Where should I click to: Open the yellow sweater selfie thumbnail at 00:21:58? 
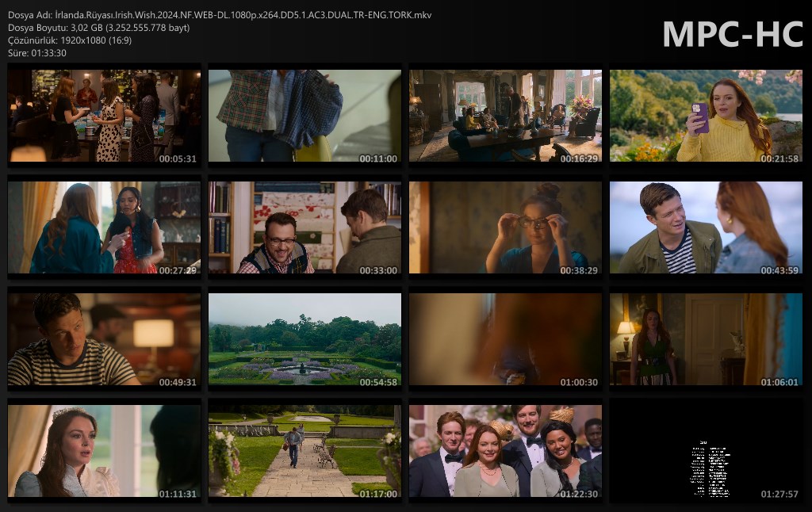pos(706,116)
